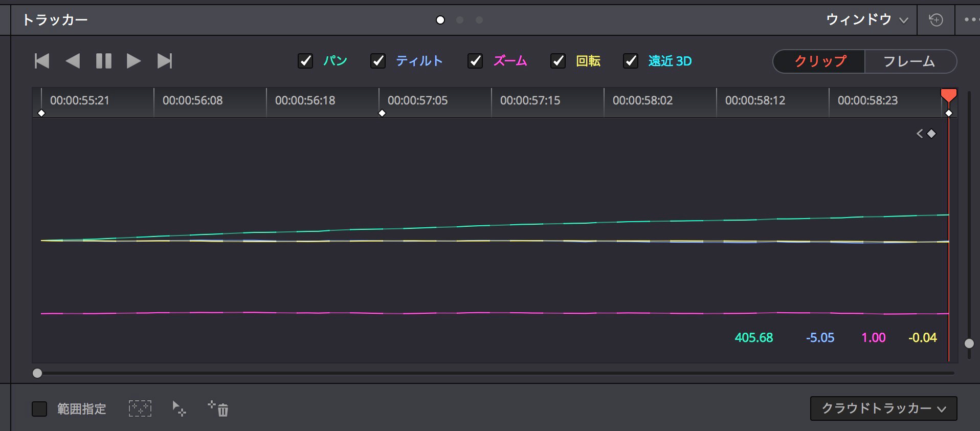The image size is (980, 431).
Task: Click the horizontal zoom slider handle
Action: click(x=37, y=373)
